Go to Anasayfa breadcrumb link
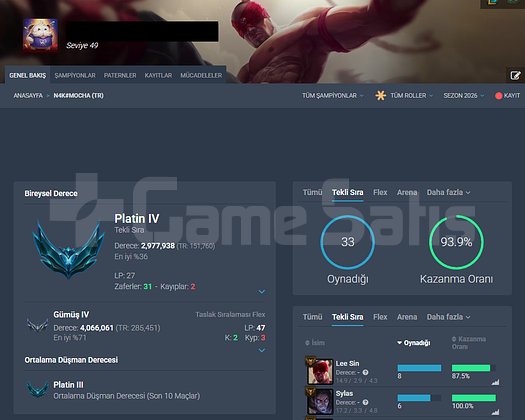The height and width of the screenshot is (420, 525). (x=28, y=95)
